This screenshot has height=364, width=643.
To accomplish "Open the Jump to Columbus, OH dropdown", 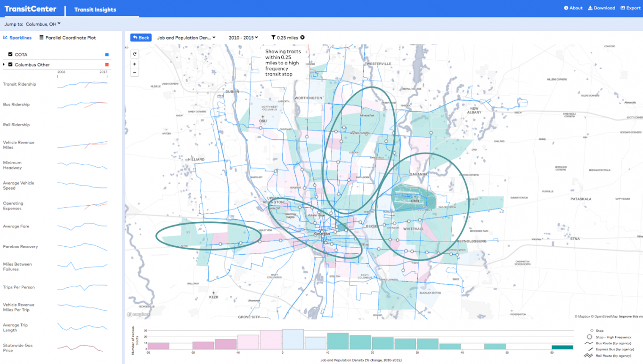I will tap(43, 24).
